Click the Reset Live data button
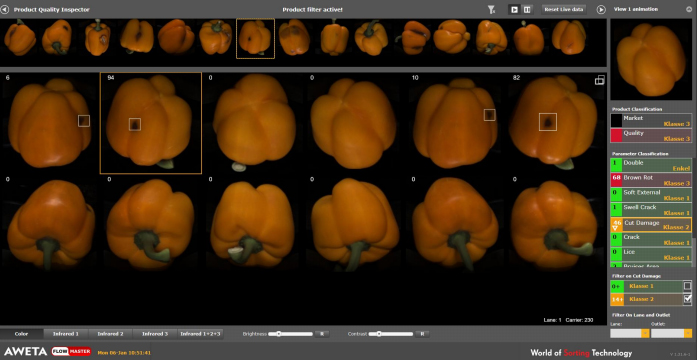The width and height of the screenshot is (697, 360). 564,9
